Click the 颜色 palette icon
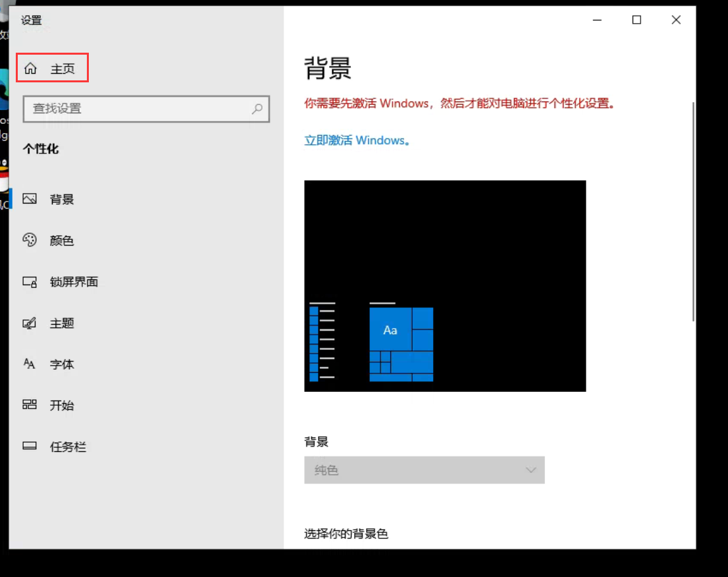 click(30, 240)
